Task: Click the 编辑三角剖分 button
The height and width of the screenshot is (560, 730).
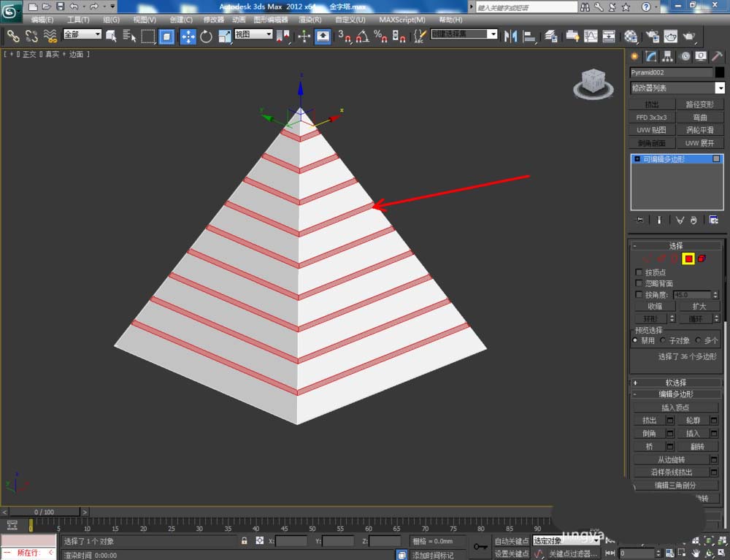Action: [x=675, y=485]
